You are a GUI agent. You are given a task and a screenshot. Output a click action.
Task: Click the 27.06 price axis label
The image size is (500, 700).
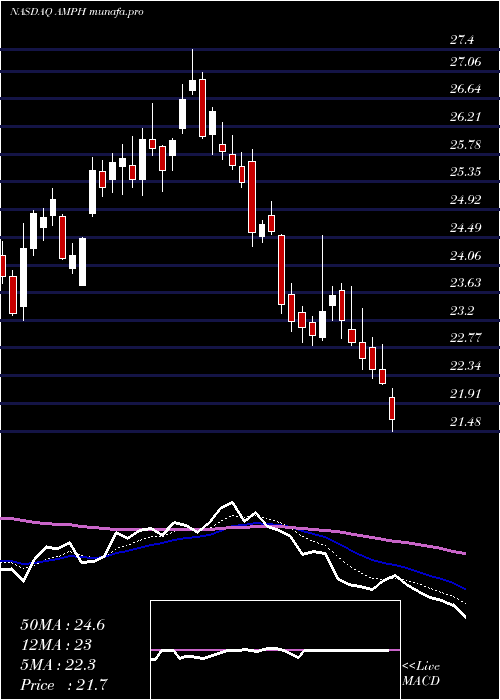[465, 62]
